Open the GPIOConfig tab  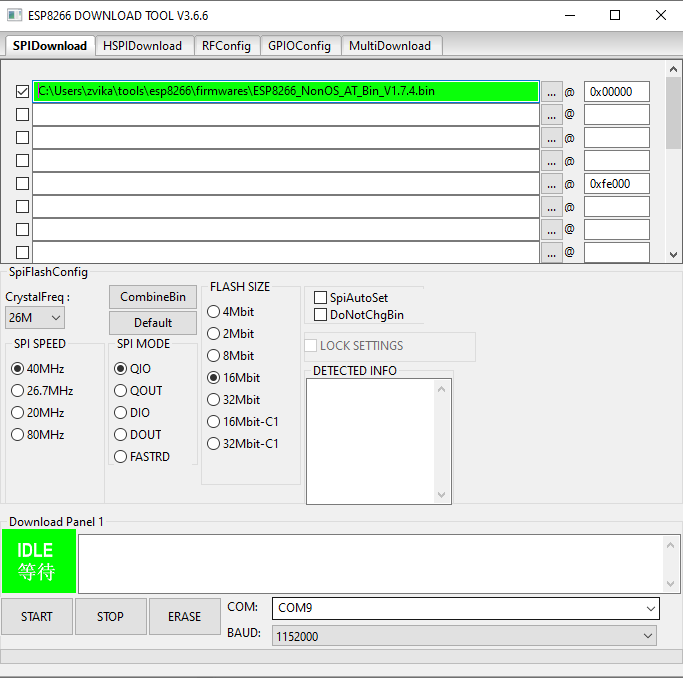[299, 46]
